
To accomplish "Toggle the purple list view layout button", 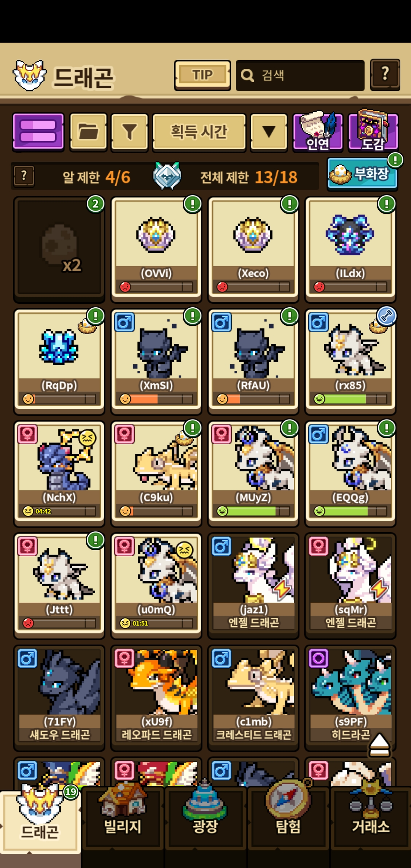I will [x=38, y=131].
